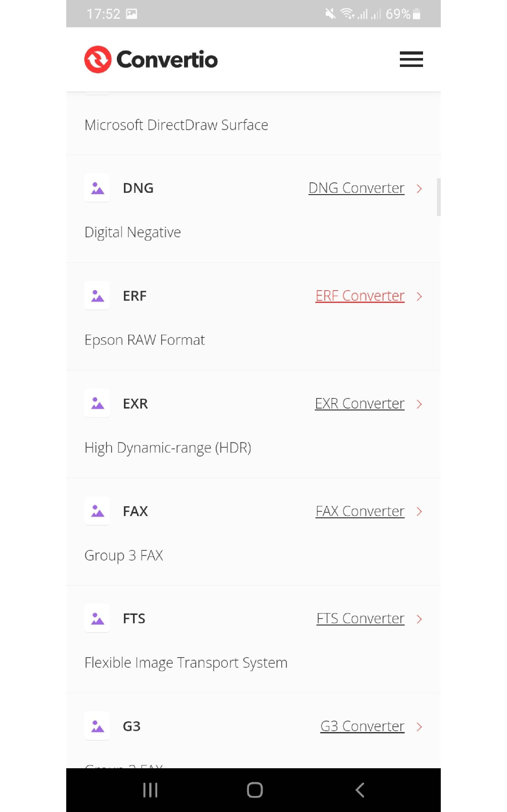Click the Convertio logo
The height and width of the screenshot is (812, 507).
coord(151,59)
